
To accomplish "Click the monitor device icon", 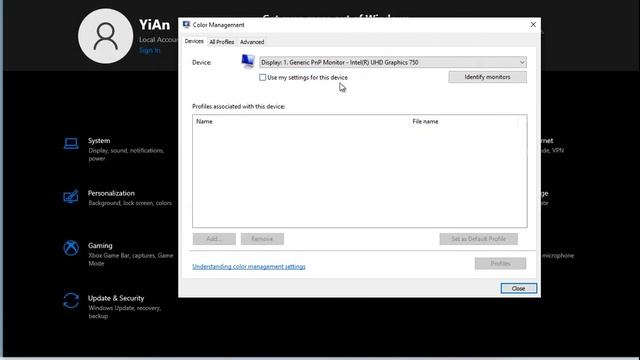I will coord(248,62).
